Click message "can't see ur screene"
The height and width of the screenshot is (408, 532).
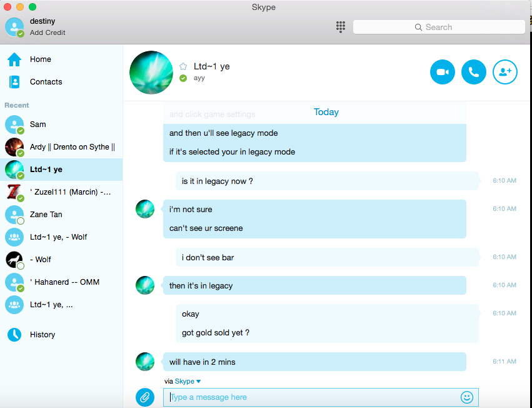point(206,228)
